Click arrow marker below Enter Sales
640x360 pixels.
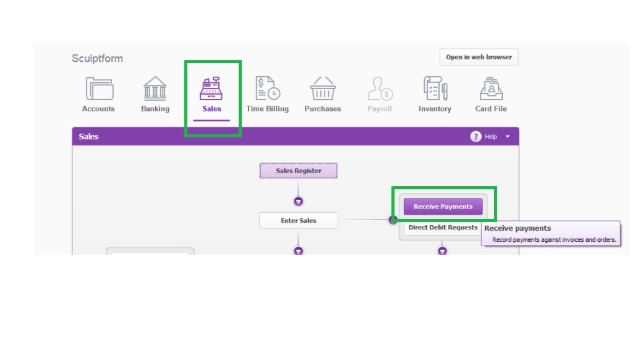point(298,251)
